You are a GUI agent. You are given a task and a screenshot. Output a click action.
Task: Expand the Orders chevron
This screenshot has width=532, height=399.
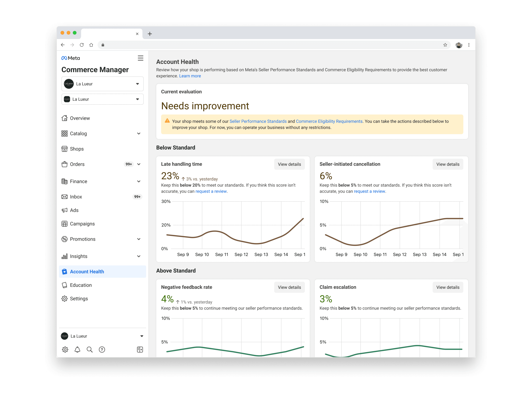pos(139,164)
